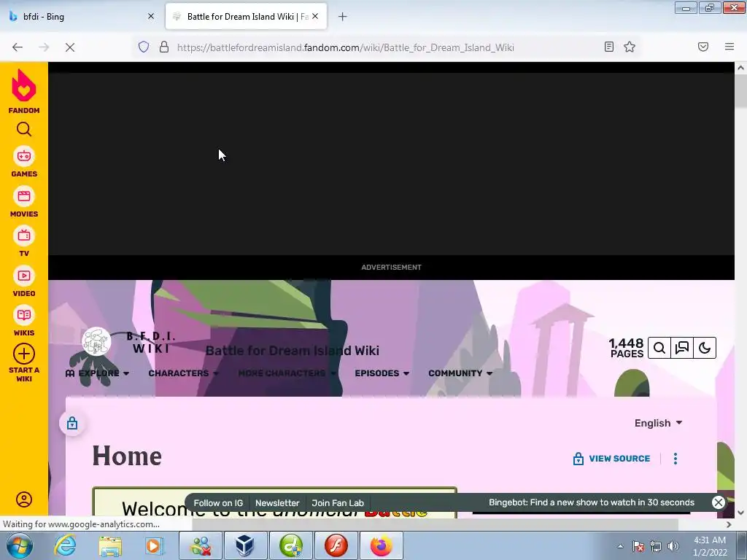The height and width of the screenshot is (560, 747).
Task: Open a new tab with plus button
Action: 343,17
